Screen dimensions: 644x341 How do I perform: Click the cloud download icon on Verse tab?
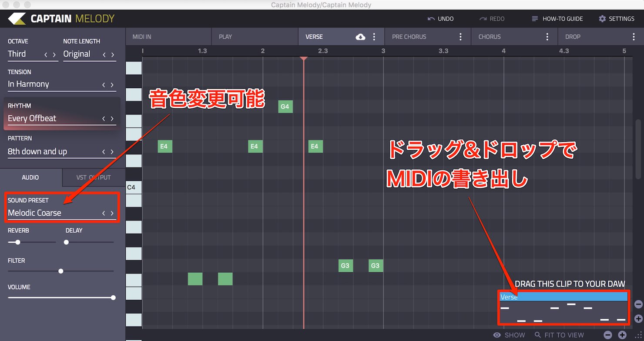point(360,37)
